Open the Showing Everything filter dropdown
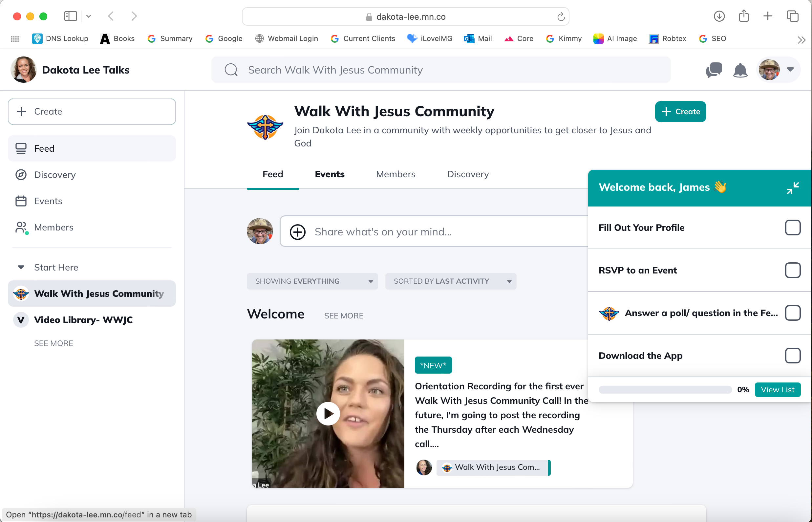Viewport: 812px width, 522px height. (x=312, y=281)
